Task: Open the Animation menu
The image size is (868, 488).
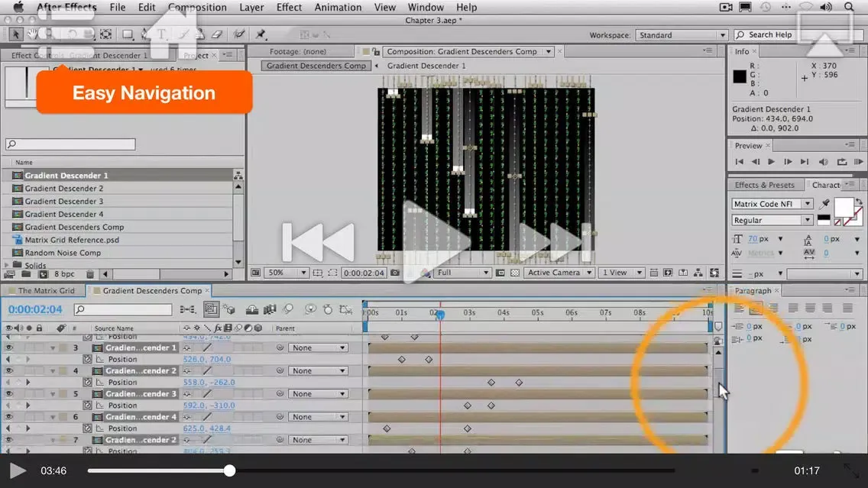Action: [338, 7]
